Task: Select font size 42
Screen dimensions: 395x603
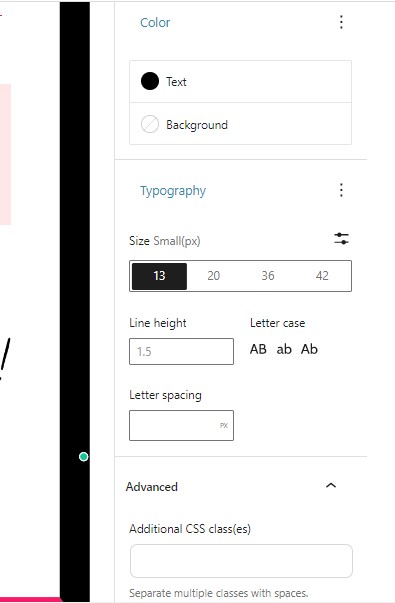Action: (322, 276)
